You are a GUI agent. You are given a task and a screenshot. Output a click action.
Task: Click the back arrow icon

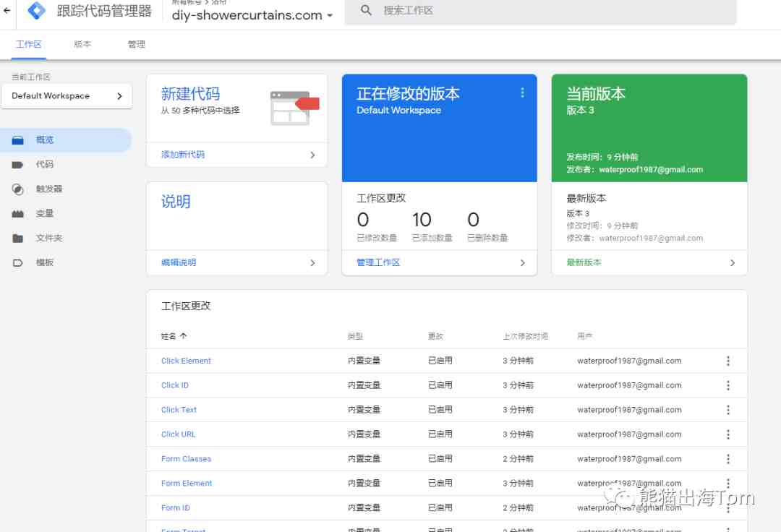(7, 10)
